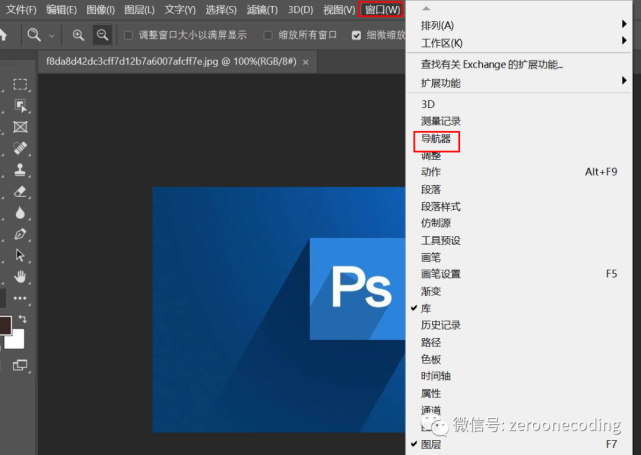
Task: Uncheck the 细微缩放 checkbox
Action: click(356, 36)
